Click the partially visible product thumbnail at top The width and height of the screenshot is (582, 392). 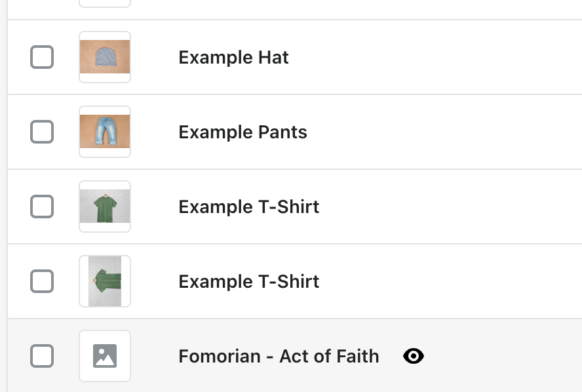104,3
